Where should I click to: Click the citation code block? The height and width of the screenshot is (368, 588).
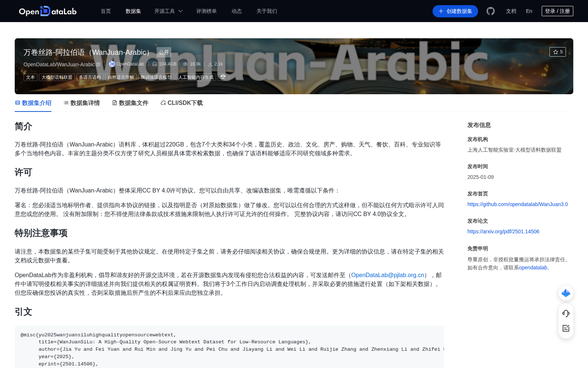click(229, 347)
